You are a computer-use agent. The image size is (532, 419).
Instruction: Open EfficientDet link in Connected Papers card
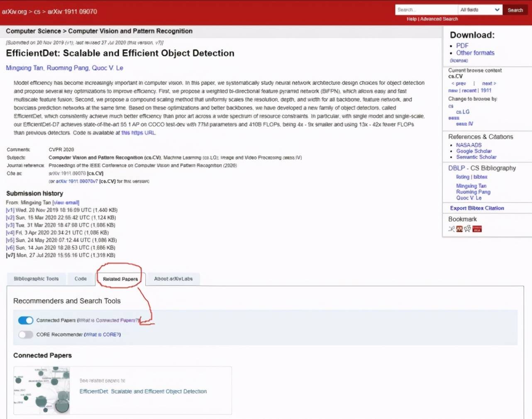coord(143,391)
